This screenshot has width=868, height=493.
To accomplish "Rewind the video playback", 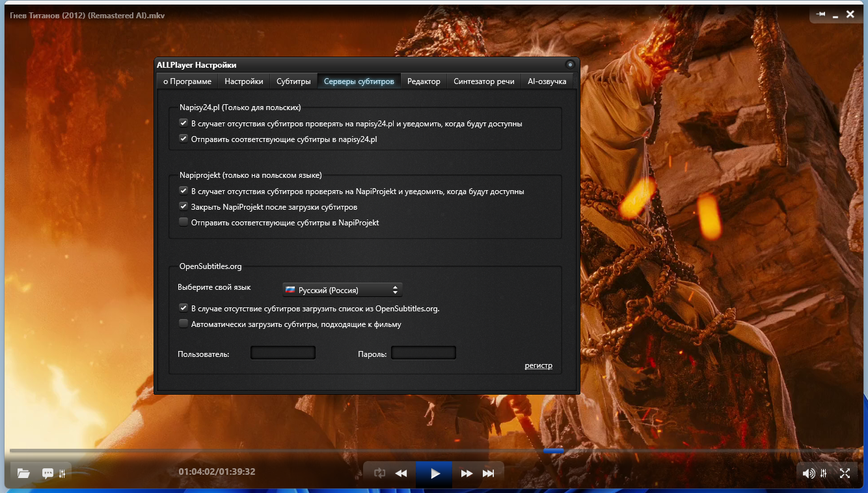I will 401,473.
